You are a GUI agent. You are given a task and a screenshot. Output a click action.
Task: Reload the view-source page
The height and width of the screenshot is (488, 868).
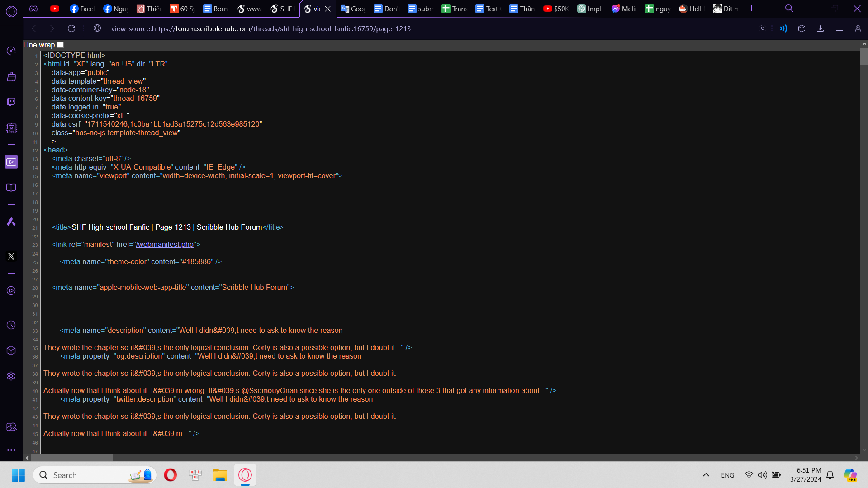pyautogui.click(x=71, y=28)
